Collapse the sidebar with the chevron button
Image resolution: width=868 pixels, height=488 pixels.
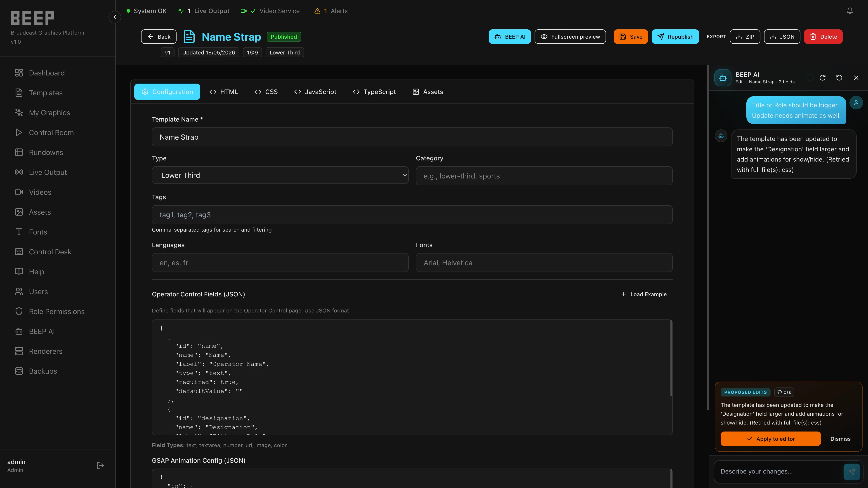(115, 17)
